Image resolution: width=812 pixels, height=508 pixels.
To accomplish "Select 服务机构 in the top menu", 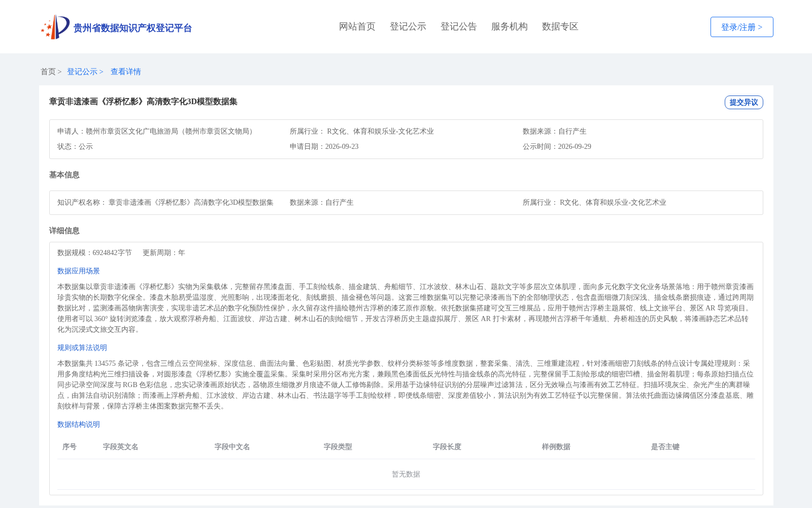I will point(510,26).
